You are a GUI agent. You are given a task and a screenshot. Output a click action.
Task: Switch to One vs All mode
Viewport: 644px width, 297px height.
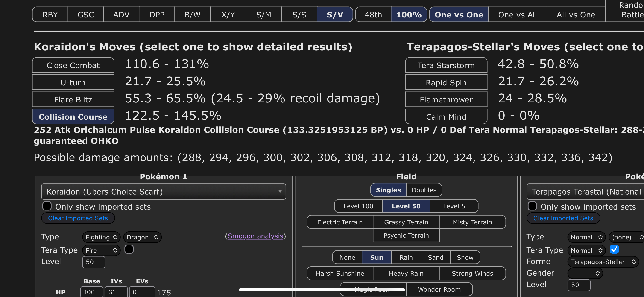(x=517, y=15)
